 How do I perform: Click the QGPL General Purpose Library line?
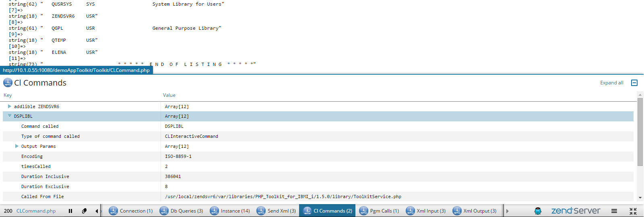point(115,28)
